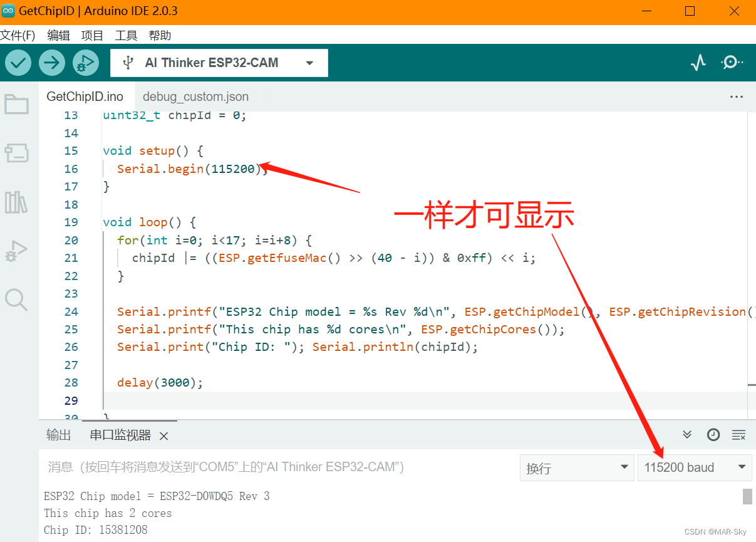Image resolution: width=756 pixels, height=542 pixels.
Task: Click the Verify sketch checkmark button
Action: (19, 63)
